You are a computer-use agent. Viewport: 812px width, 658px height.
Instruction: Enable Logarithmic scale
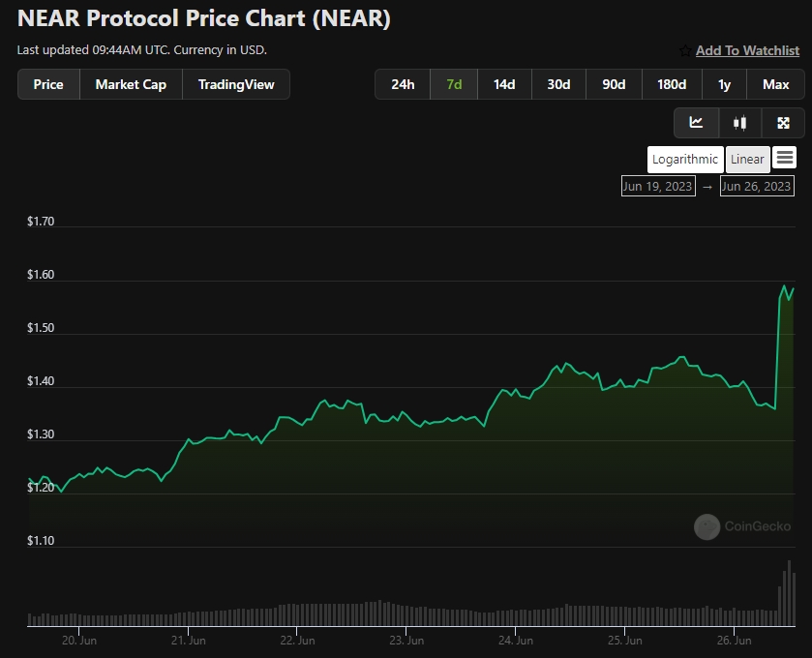pyautogui.click(x=685, y=160)
